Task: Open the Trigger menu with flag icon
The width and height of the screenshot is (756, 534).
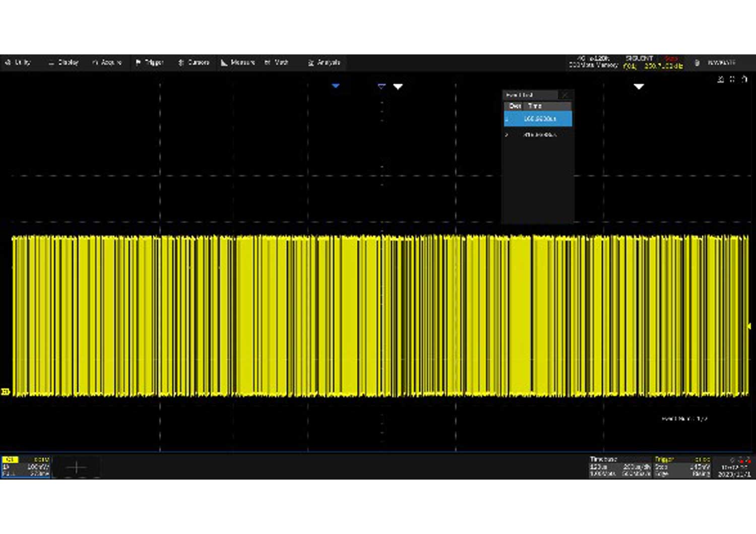Action: point(150,62)
